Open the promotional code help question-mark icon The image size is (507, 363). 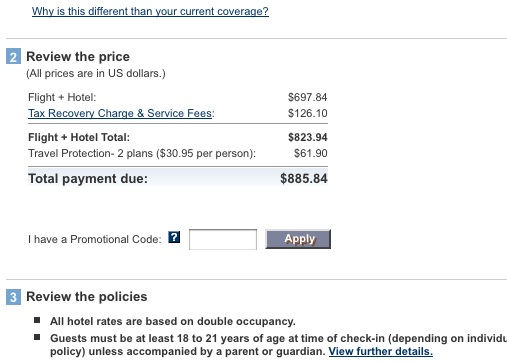point(174,237)
